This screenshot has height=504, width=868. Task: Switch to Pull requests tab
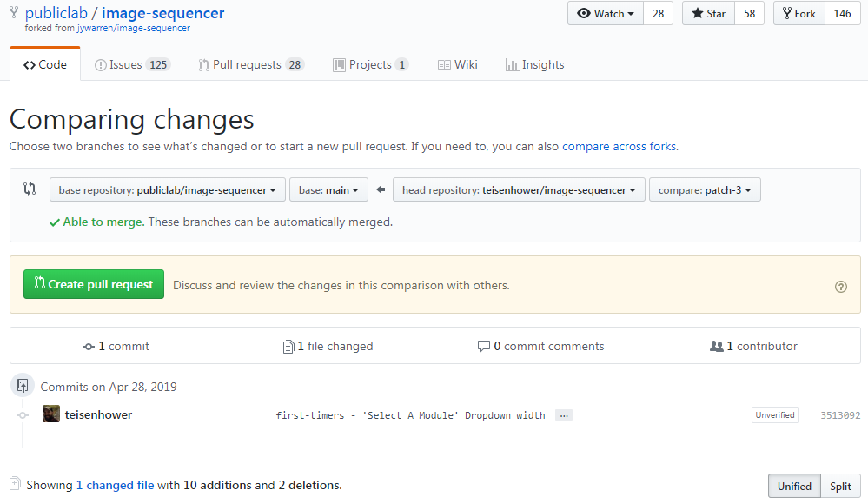coord(251,65)
